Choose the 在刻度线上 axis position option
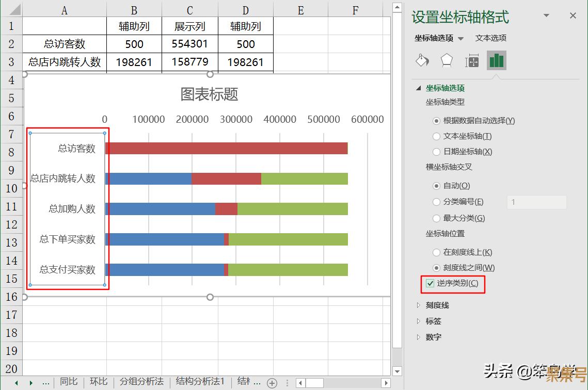The image size is (588, 390). pyautogui.click(x=437, y=252)
